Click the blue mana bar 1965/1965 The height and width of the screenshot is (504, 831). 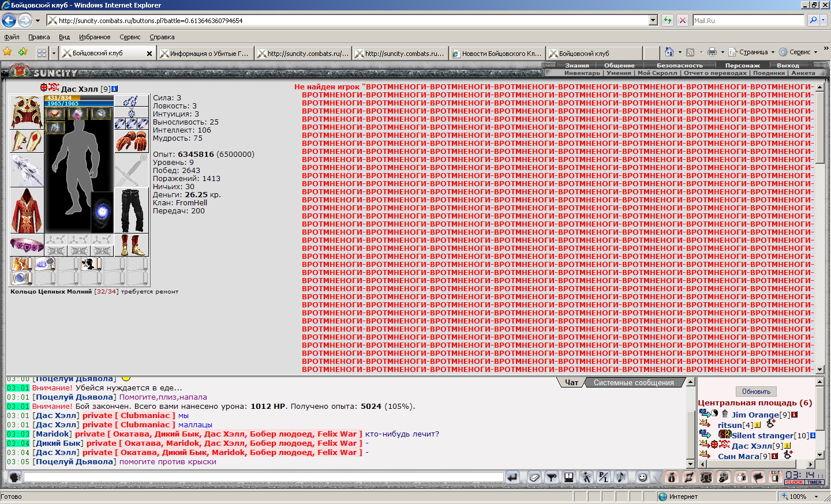78,104
